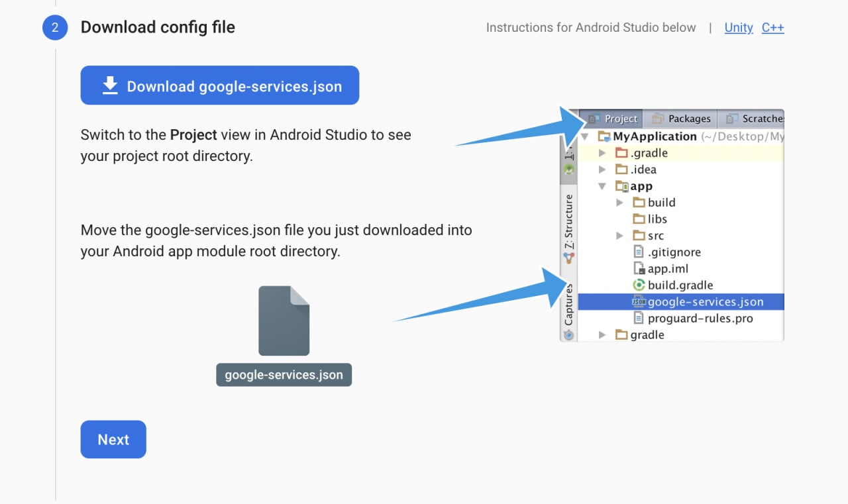The image size is (848, 504).
Task: Click the .idea folder icon
Action: (621, 170)
